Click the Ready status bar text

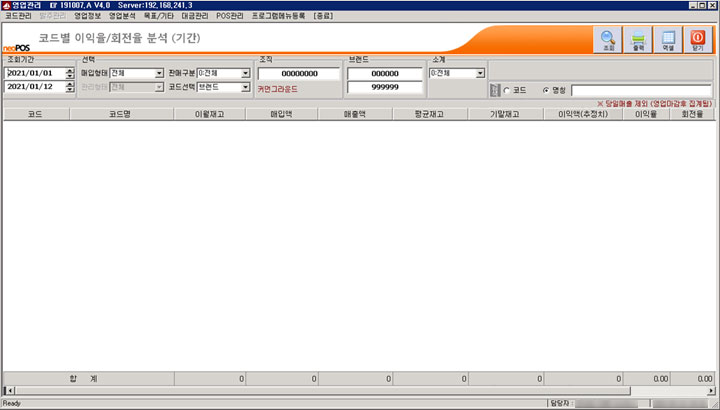(x=11, y=403)
